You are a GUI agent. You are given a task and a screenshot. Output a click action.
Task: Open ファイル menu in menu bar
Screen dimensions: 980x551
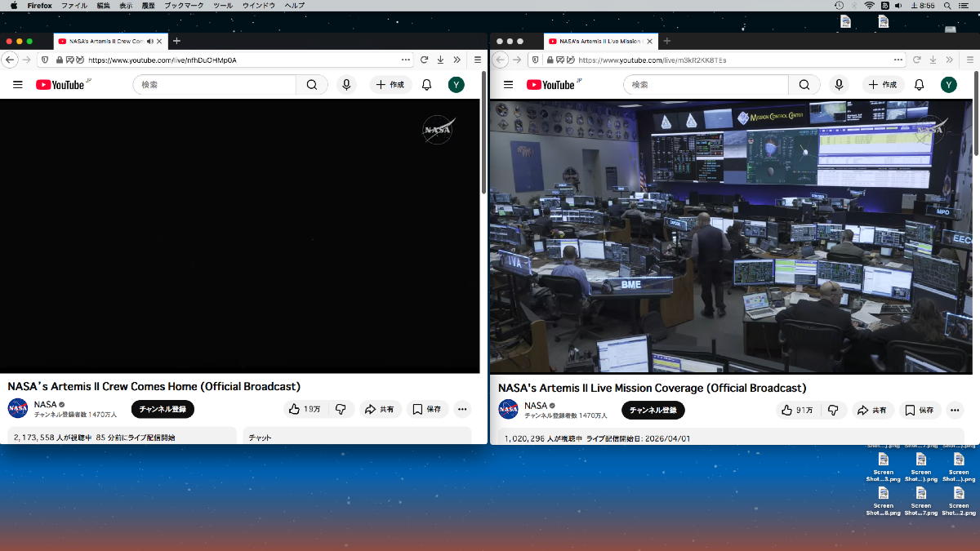(74, 5)
